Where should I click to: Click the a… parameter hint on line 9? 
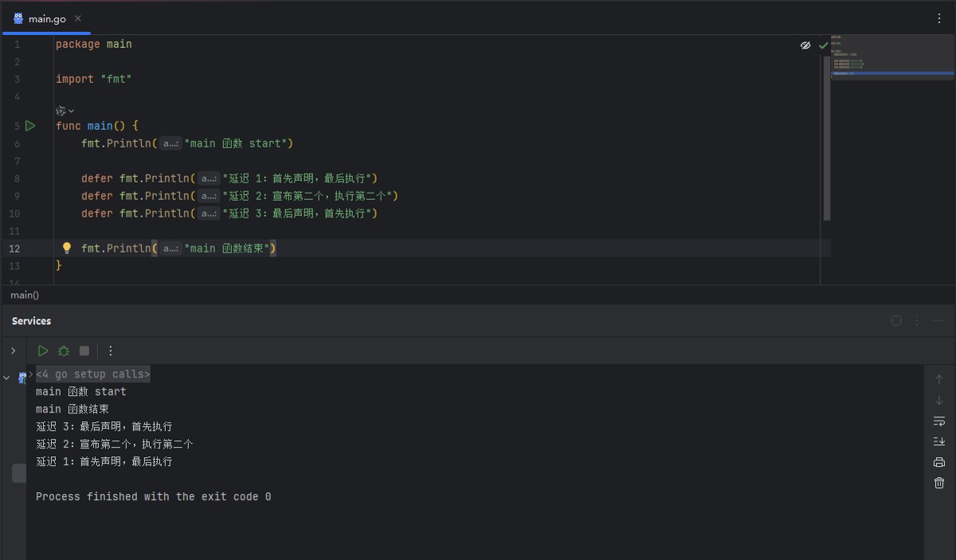(x=209, y=196)
